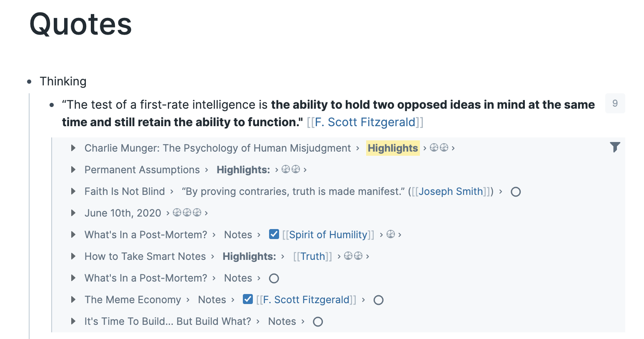
Task: Expand the Permanent Assumptions reference
Action: (x=73, y=170)
